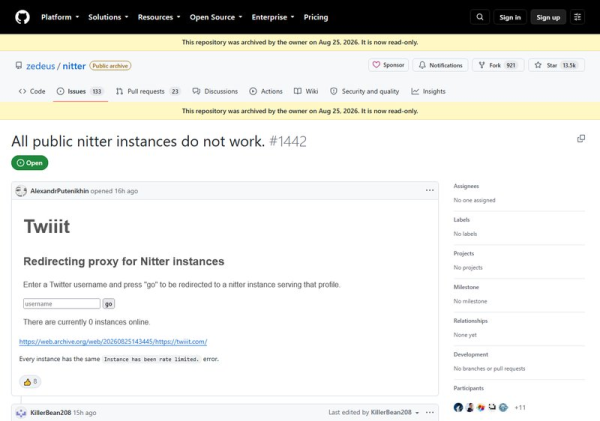This screenshot has width=600, height=421.
Task: Open the web.archive.org twiiit.com link
Action: tap(113, 341)
